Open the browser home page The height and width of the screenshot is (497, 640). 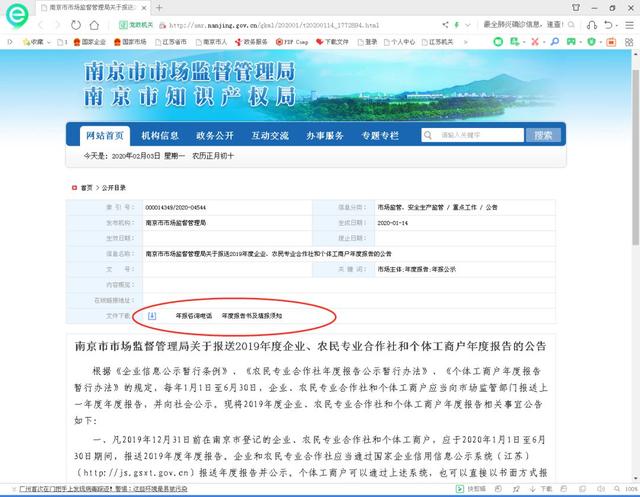tap(94, 25)
